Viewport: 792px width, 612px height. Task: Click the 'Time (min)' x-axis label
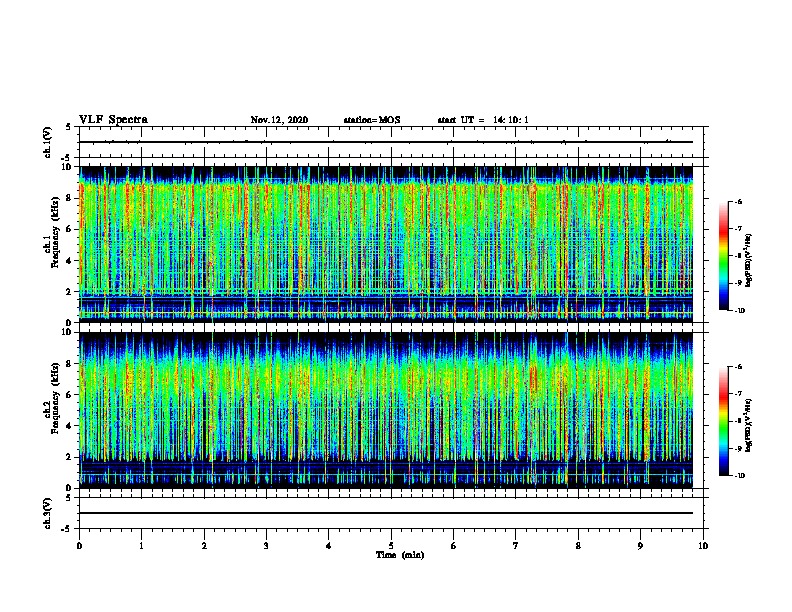(400, 555)
